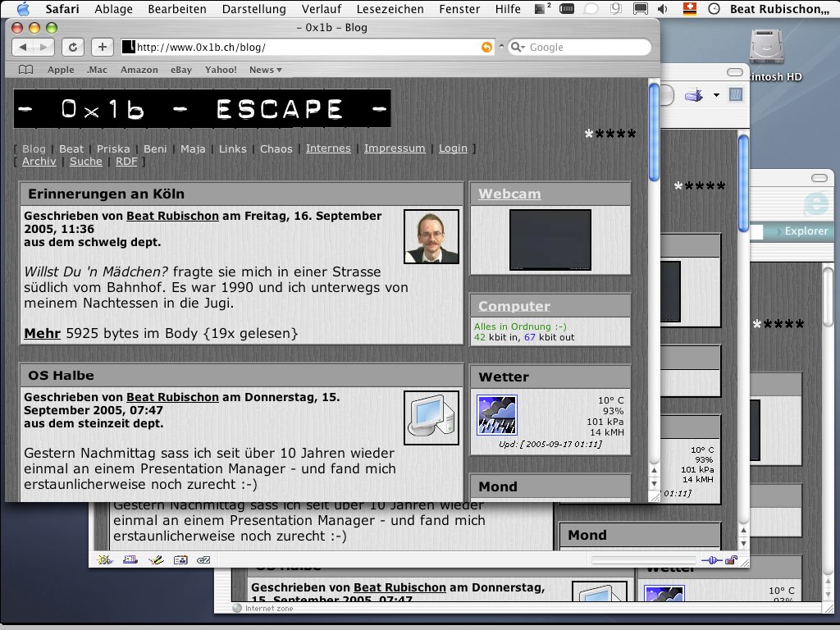Click the site favicon in the address field
840x630 pixels.
click(x=129, y=47)
